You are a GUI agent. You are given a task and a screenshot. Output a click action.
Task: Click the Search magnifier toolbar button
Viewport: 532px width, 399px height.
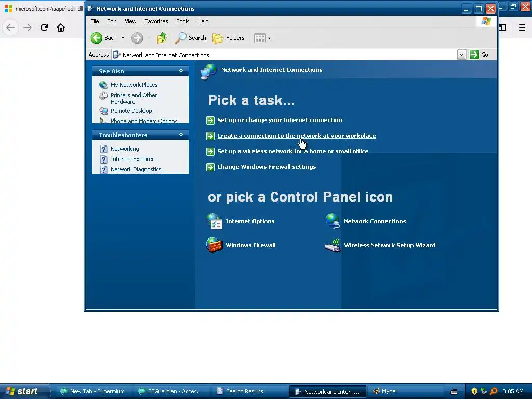point(190,38)
